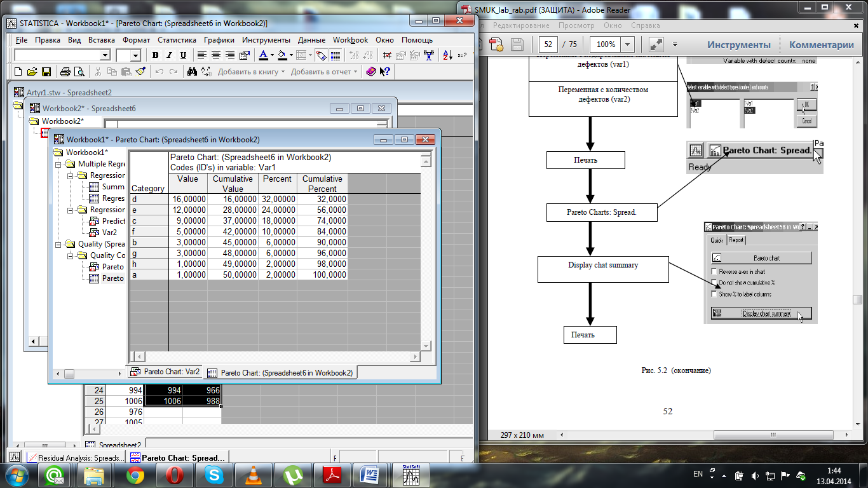Open the Adobe Reader 100% zoom dropdown
Image resolution: width=868 pixels, height=488 pixels.
tap(628, 44)
